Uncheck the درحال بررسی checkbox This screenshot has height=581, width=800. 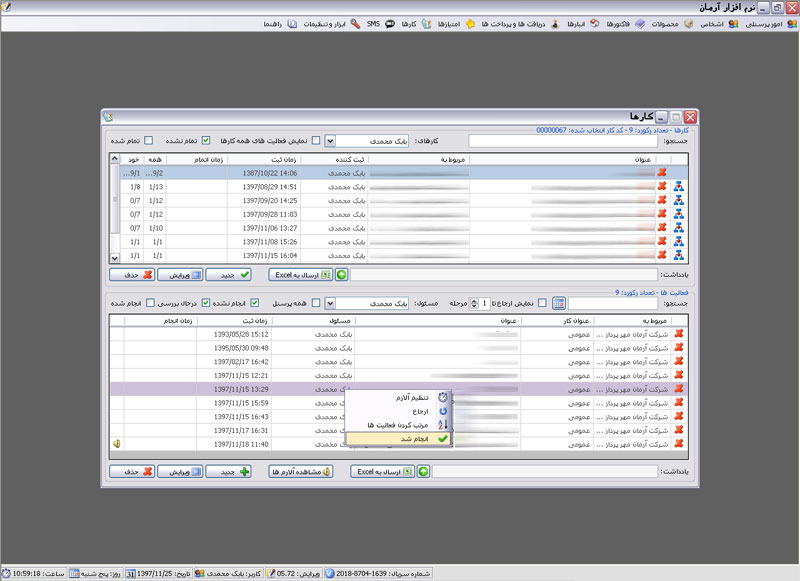click(206, 303)
